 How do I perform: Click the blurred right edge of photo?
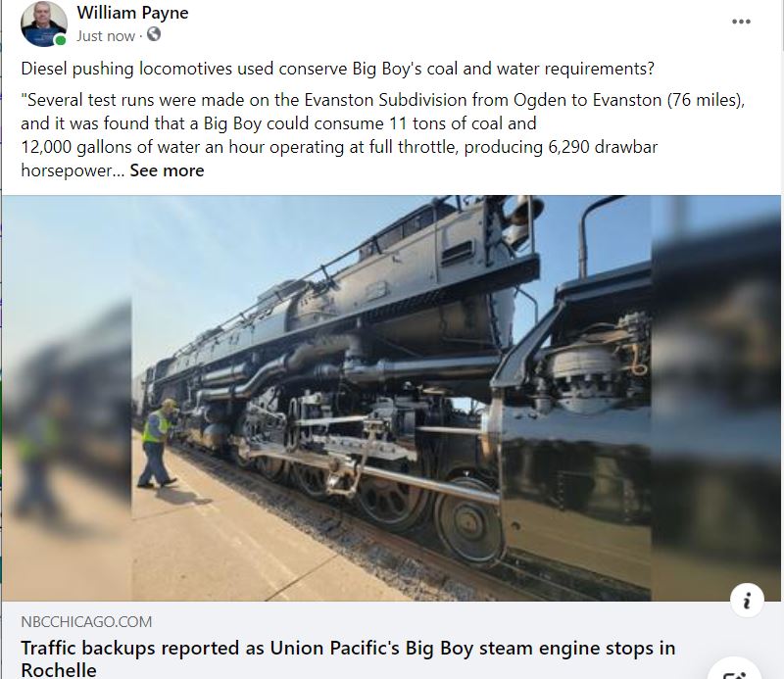(x=715, y=398)
